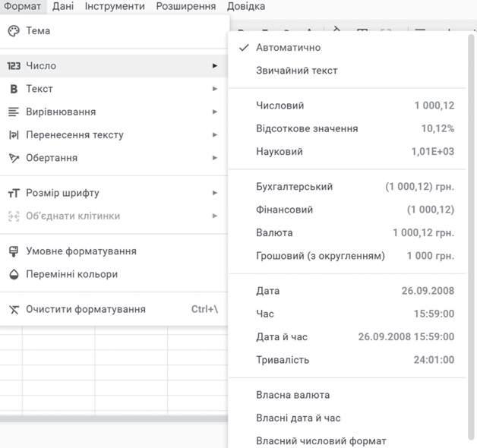Expand the Текст submenu arrow
Viewport: 477px width, 448px height.
click(x=215, y=89)
